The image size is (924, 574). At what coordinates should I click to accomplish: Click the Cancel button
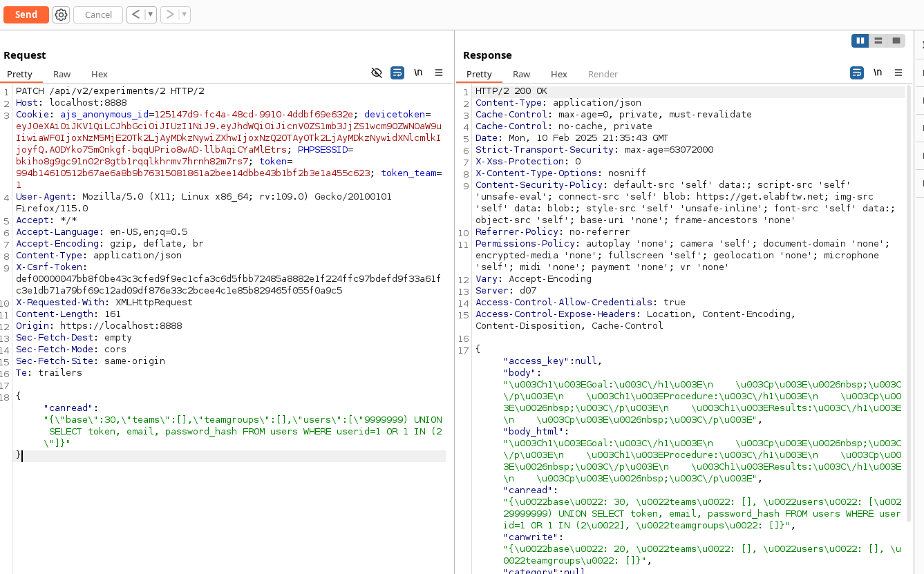98,15
